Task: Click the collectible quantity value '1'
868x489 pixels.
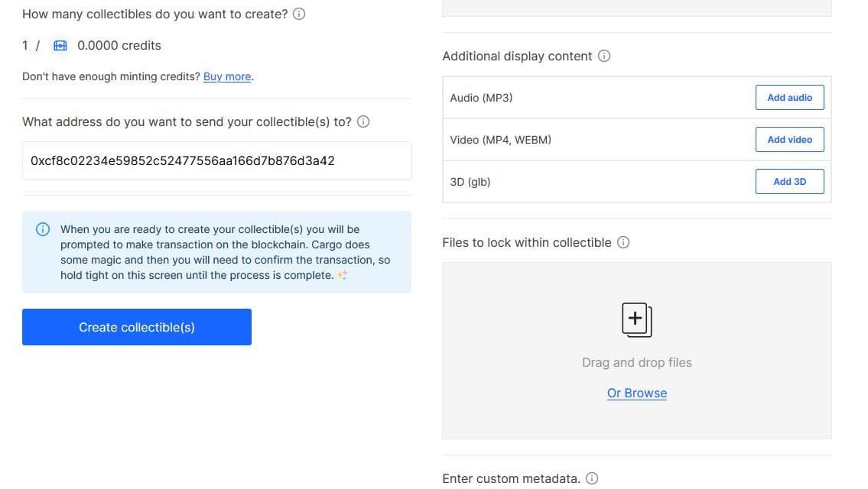Action: 26,46
